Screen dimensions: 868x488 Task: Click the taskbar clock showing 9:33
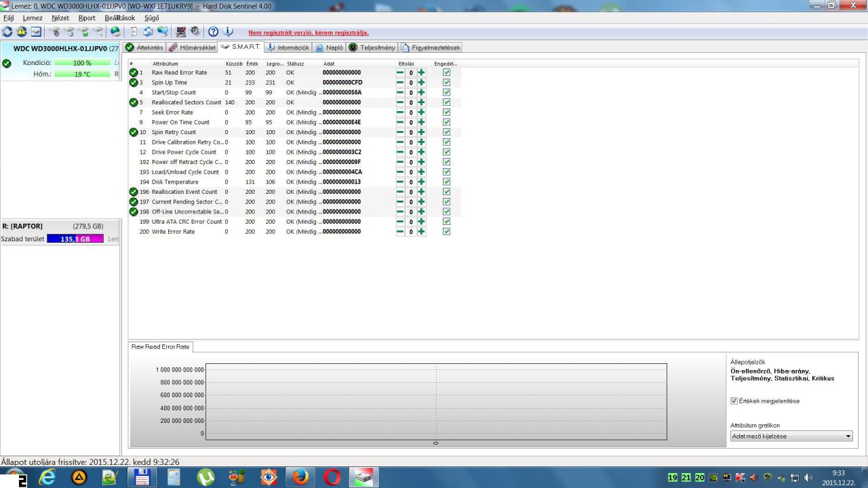tap(839, 478)
